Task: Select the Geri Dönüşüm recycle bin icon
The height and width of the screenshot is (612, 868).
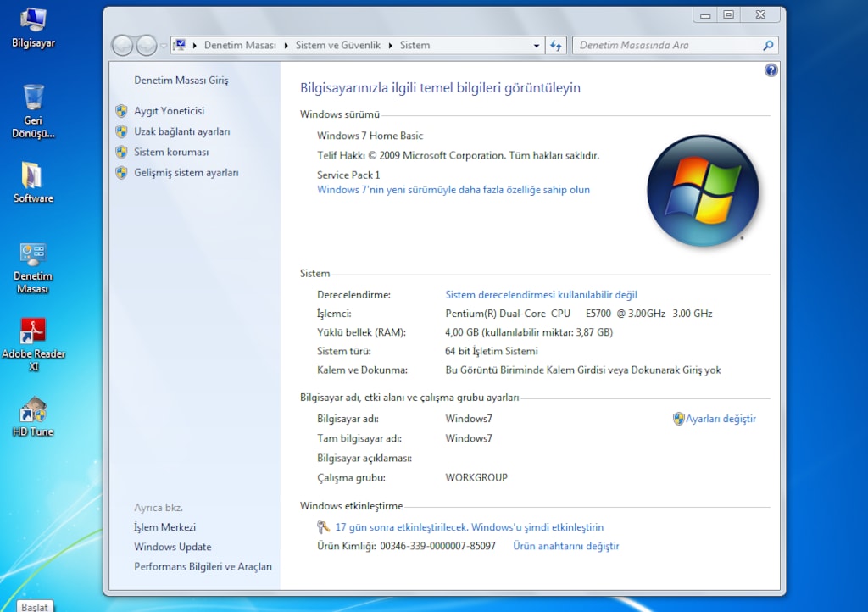Action: (x=33, y=111)
